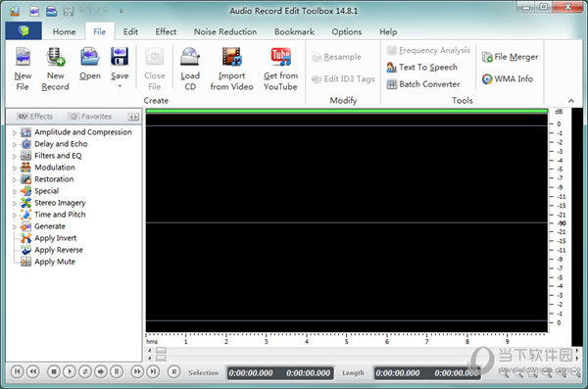Open the quick access toolbar customize dropdown
The image size is (588, 389).
(x=121, y=11)
